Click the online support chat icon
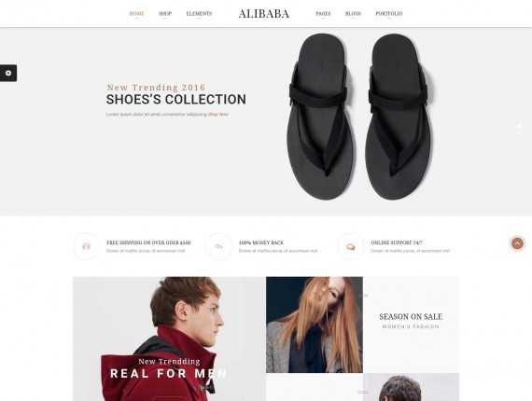The width and height of the screenshot is (532, 401). pyautogui.click(x=351, y=246)
